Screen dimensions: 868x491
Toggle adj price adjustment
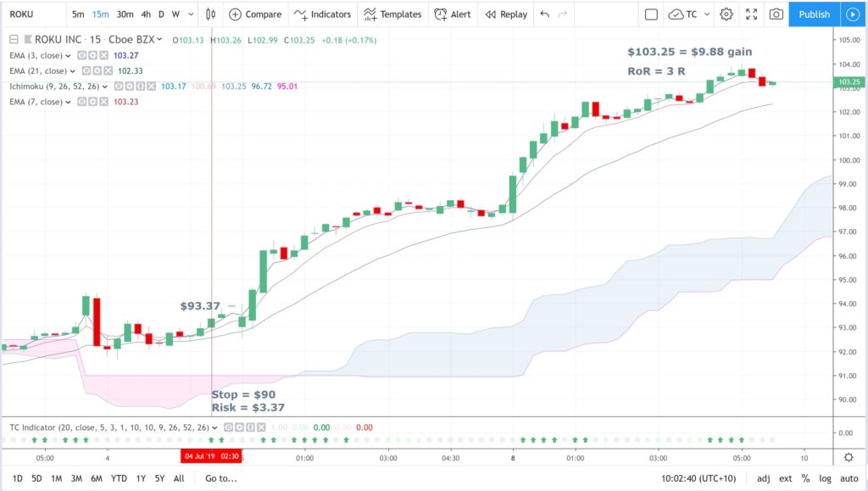coord(764,478)
